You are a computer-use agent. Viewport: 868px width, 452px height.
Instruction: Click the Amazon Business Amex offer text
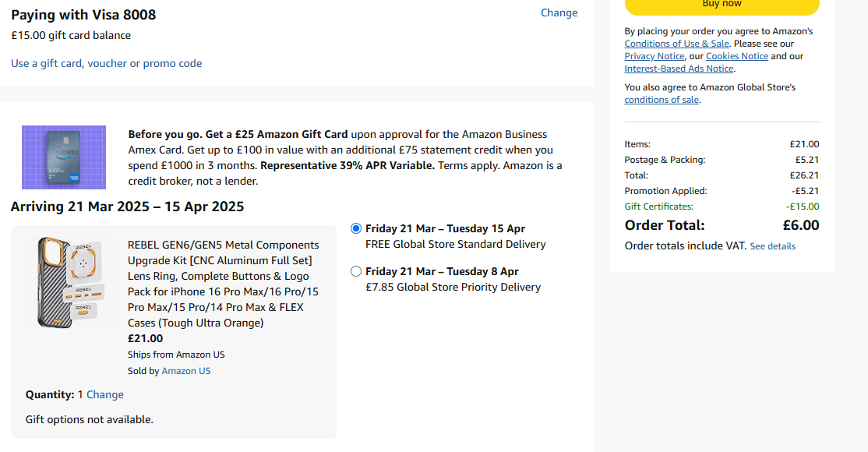[344, 157]
